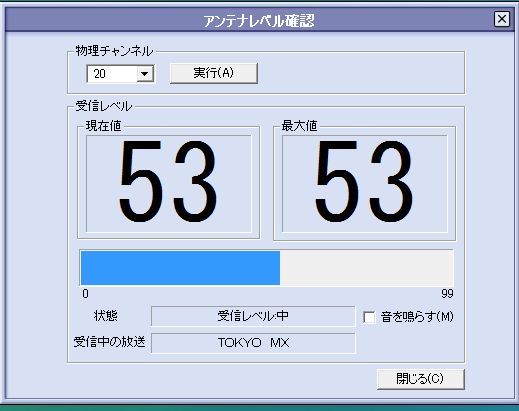Close the antenna level dialog window
The image size is (519, 411).
pyautogui.click(x=502, y=19)
